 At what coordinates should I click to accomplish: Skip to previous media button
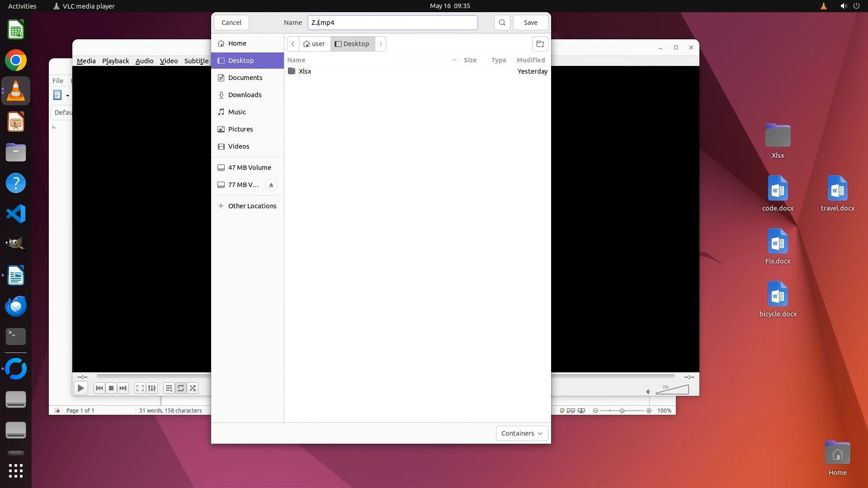pyautogui.click(x=99, y=388)
